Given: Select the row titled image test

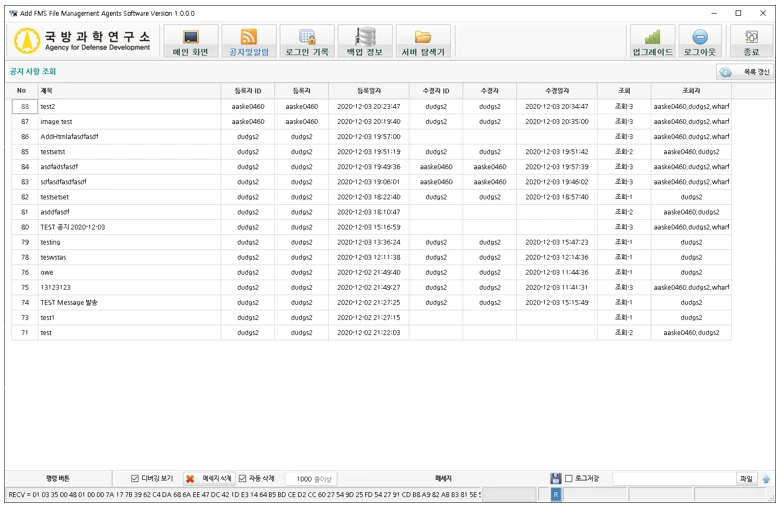Looking at the screenshot, I should pyautogui.click(x=371, y=122).
